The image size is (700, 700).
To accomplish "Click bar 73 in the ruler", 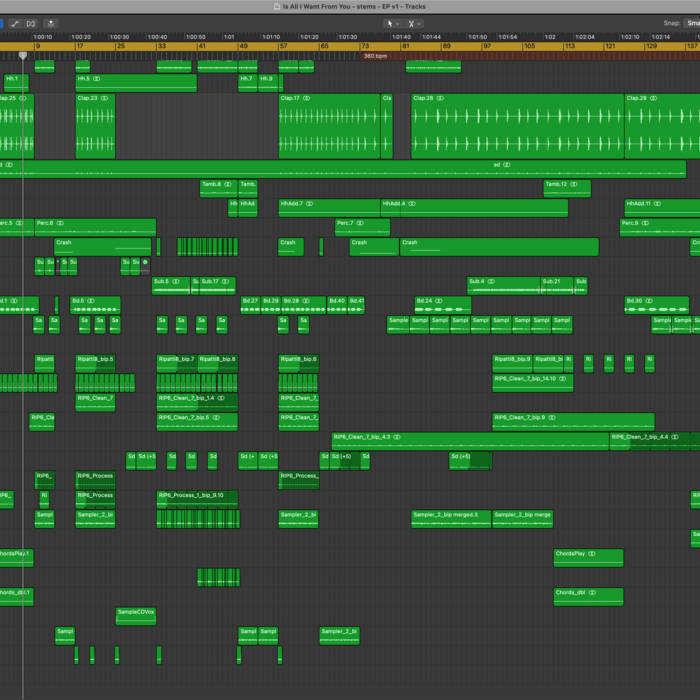I will click(365, 46).
